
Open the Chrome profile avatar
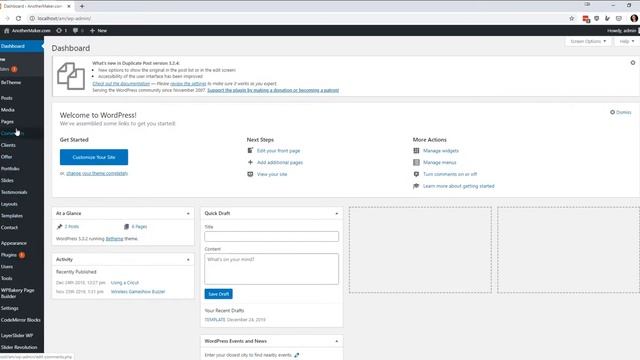pos(634,18)
